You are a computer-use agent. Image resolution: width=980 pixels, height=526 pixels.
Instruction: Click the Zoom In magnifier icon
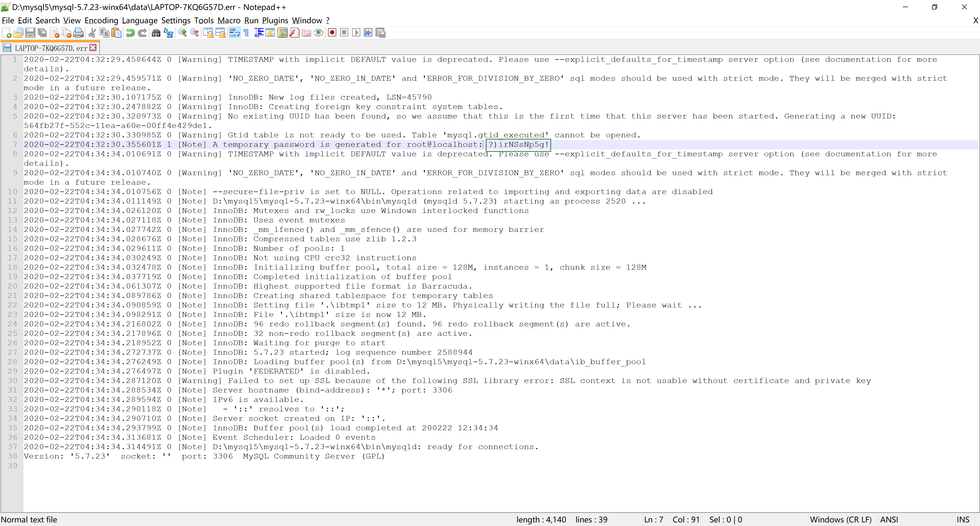(182, 33)
